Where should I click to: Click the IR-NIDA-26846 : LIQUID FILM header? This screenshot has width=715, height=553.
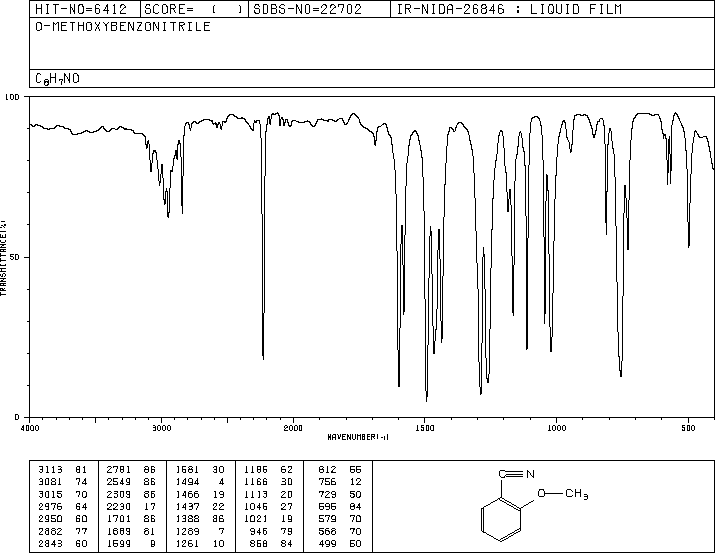pos(509,9)
